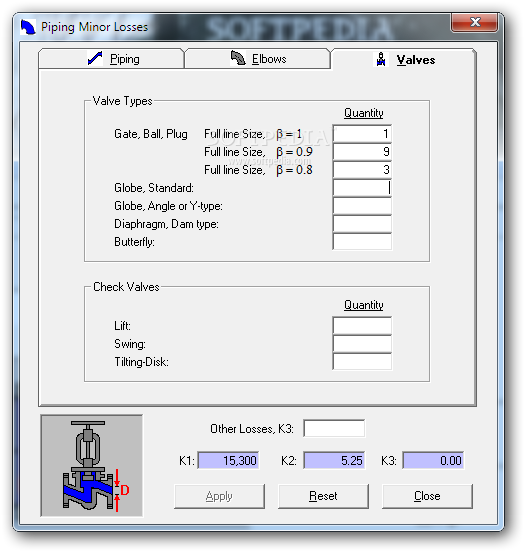Click the 'Full line Size, β = 0.8' label
The width and height of the screenshot is (525, 552).
tap(258, 170)
